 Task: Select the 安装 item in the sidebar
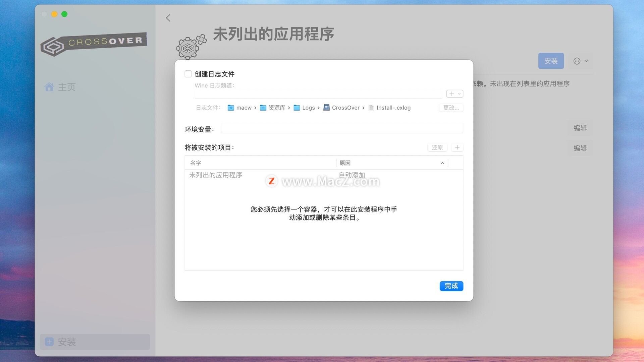point(95,342)
